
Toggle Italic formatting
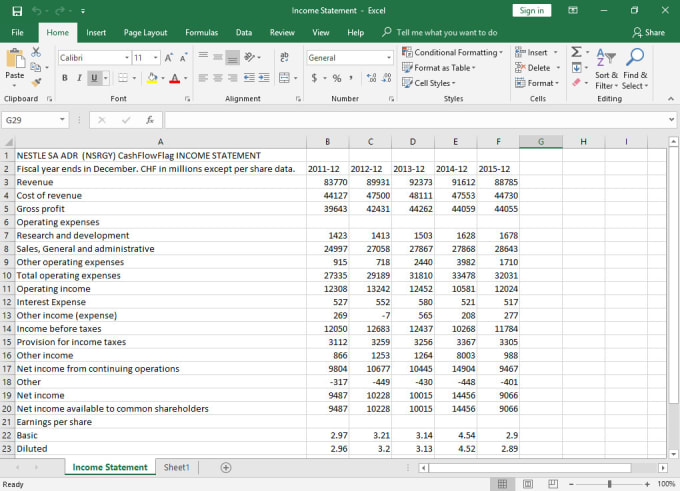79,78
